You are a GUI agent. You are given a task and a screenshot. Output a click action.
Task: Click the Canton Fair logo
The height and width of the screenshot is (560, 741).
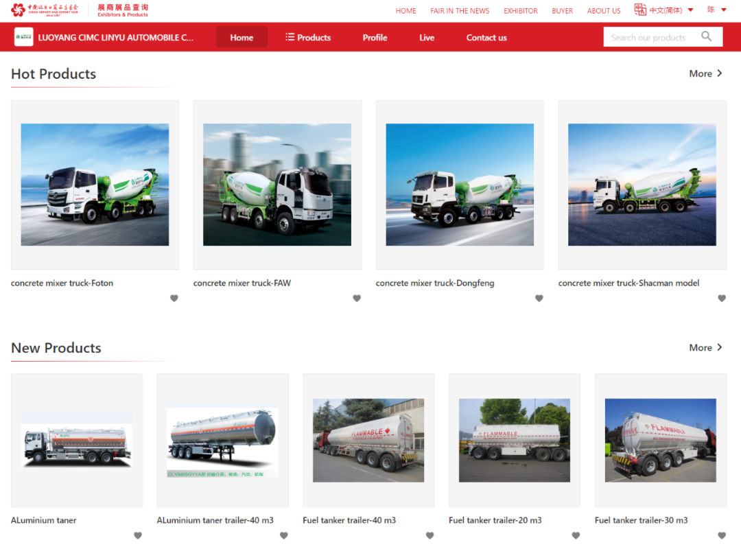click(x=45, y=10)
